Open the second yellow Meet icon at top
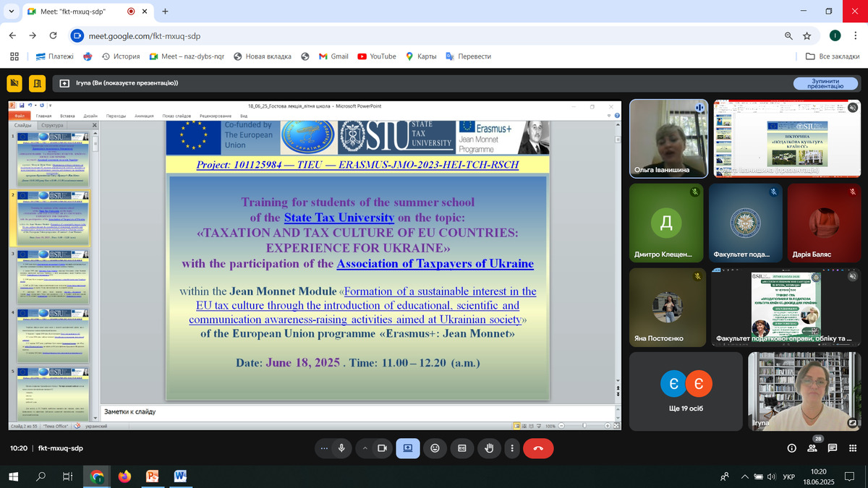This screenshot has height=488, width=868. (x=38, y=83)
